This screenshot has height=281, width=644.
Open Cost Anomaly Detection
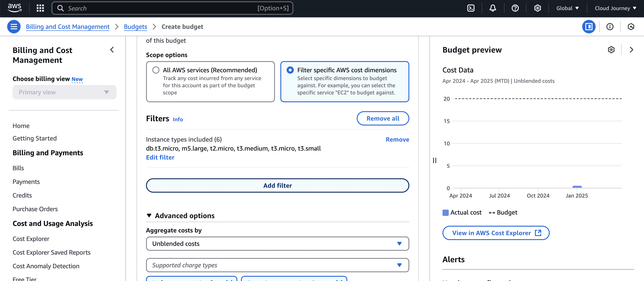[46, 266]
